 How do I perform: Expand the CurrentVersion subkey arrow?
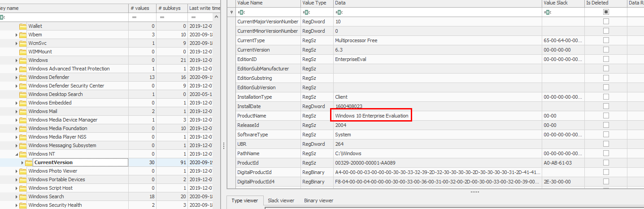pos(22,162)
